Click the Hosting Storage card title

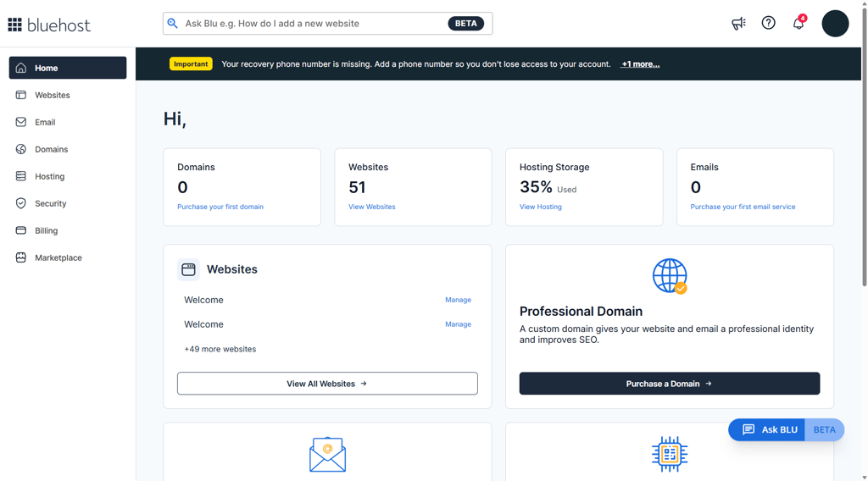pyautogui.click(x=554, y=167)
